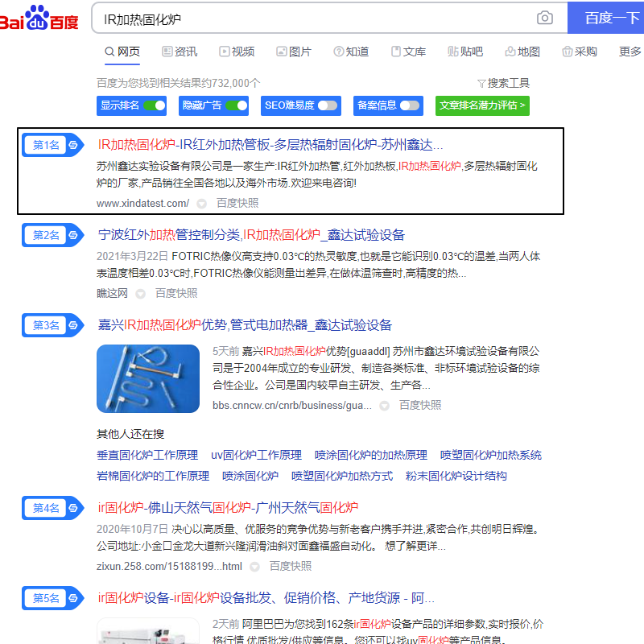The height and width of the screenshot is (644, 644).
Task: Search related 喷塑固化炉加热系统
Action: coord(491,455)
